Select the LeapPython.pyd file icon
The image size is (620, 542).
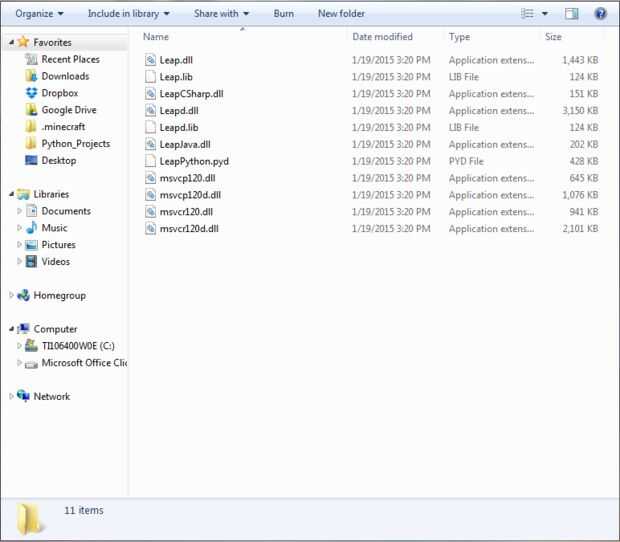(x=150, y=161)
